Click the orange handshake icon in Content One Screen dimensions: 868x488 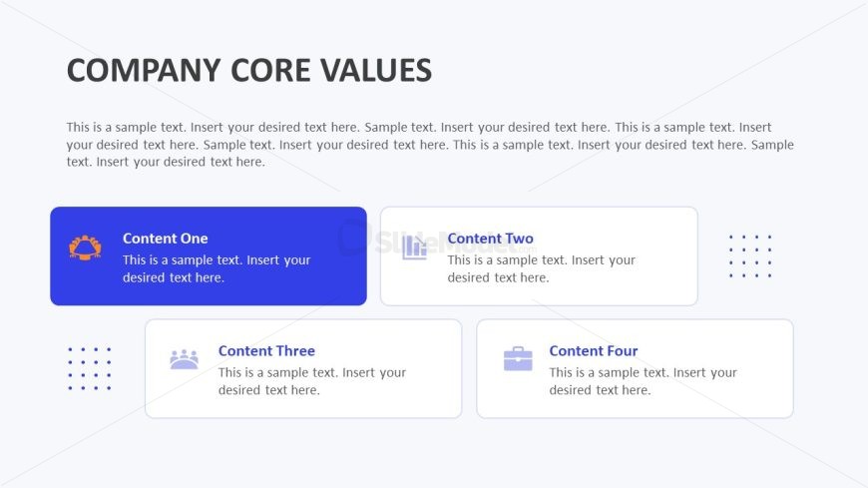pyautogui.click(x=85, y=247)
